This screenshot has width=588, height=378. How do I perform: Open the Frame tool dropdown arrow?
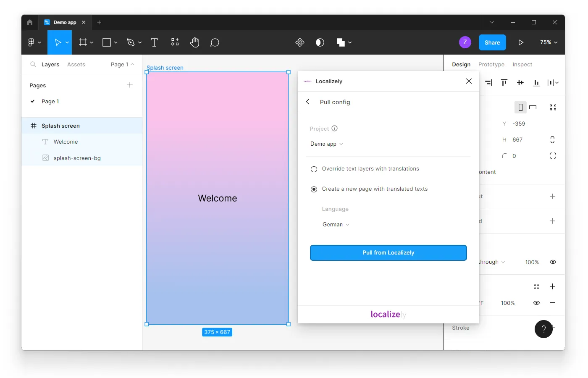[92, 42]
